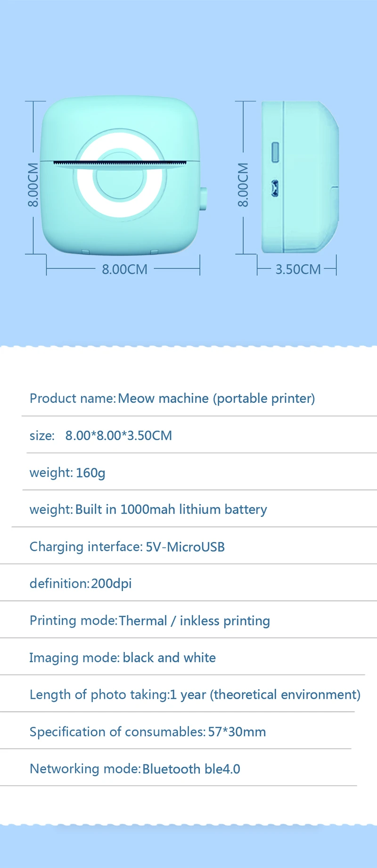
Task: Click the white ring on printer front
Action: click(x=120, y=176)
